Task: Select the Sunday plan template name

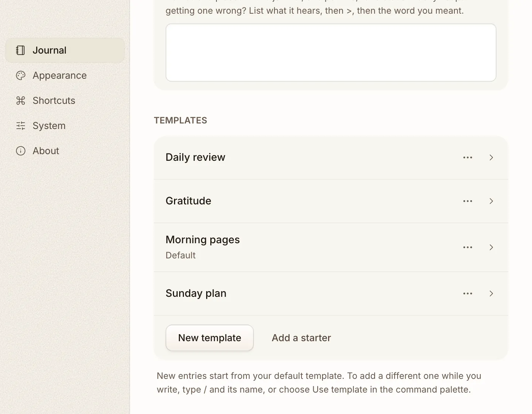Action: (196, 293)
